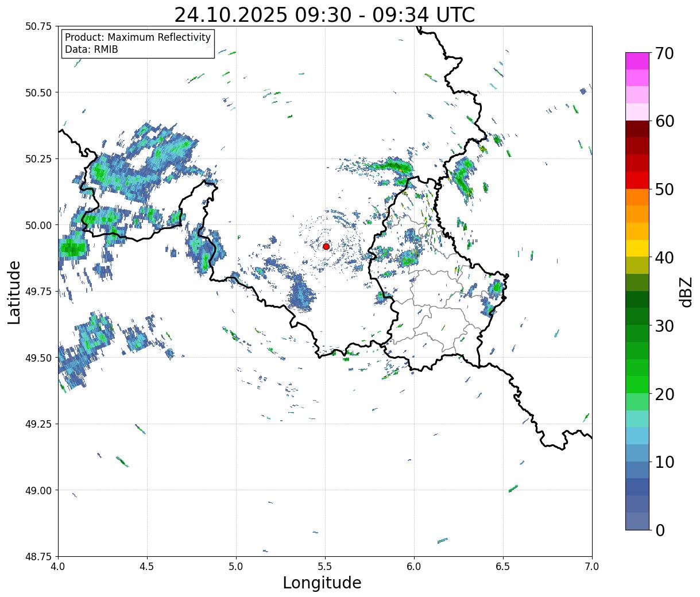
Task: Click the magenta swatch at top of colorbar
Action: (637, 61)
